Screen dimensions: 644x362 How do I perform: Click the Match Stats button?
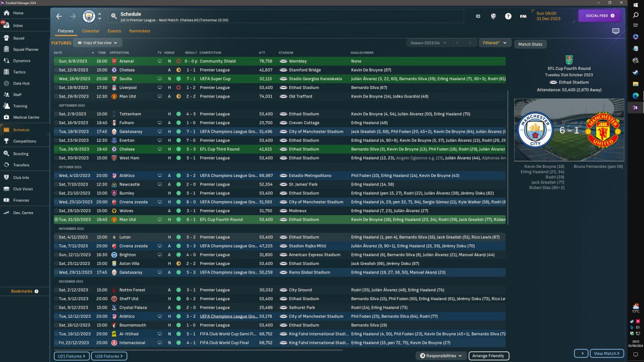(530, 44)
